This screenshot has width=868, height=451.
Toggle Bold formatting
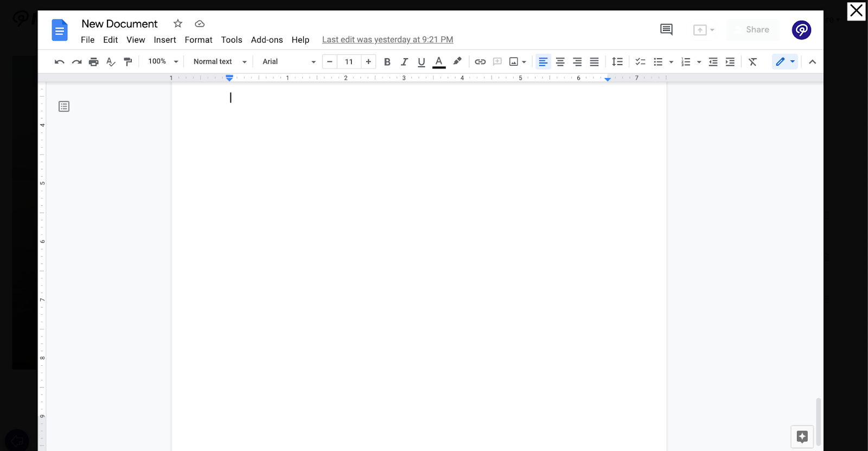387,62
